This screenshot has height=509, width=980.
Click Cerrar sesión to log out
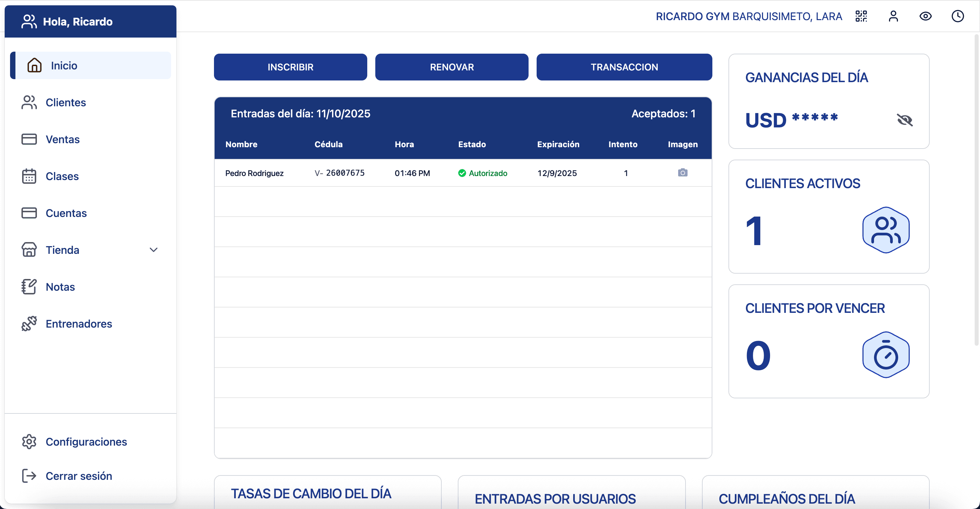click(79, 475)
